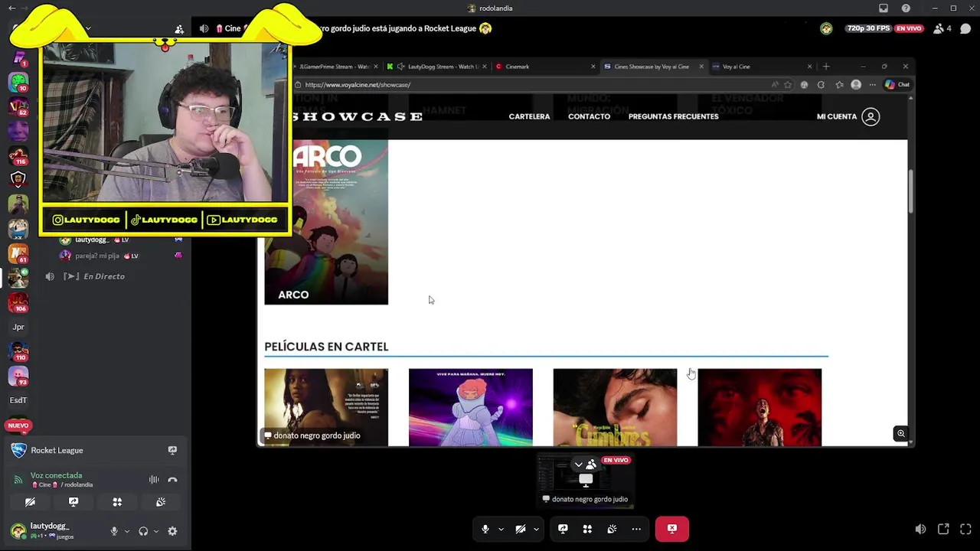The image size is (980, 551).
Task: Open Copilot Chat in browser toolbar
Action: (x=897, y=85)
